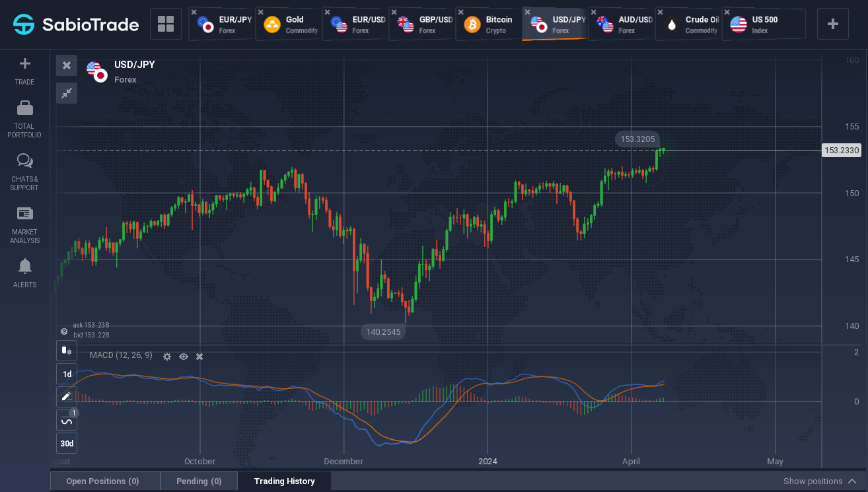Open the indicators button with badge
This screenshot has width=868, height=492.
point(67,420)
